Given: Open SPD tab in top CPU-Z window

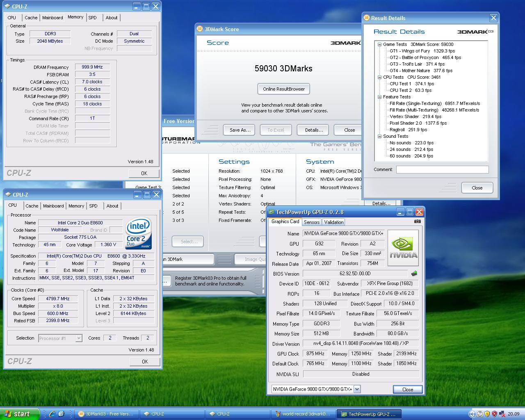Looking at the screenshot, I should [x=93, y=18].
